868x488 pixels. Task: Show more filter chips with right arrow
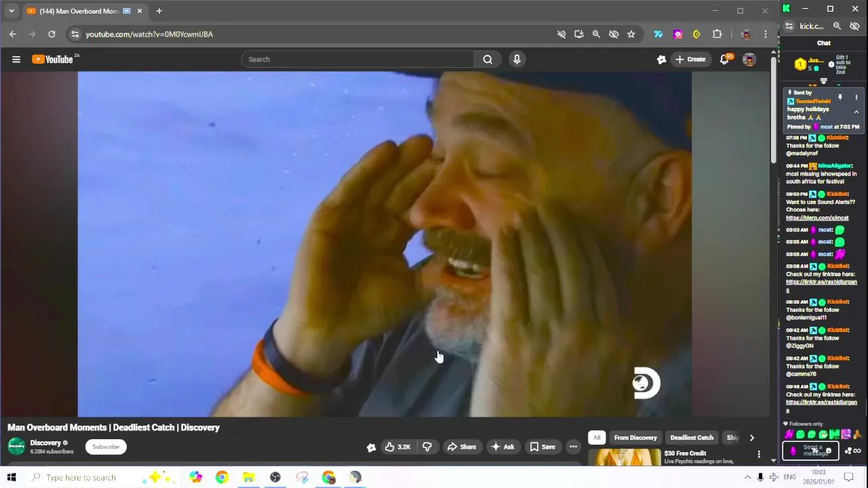tap(751, 438)
